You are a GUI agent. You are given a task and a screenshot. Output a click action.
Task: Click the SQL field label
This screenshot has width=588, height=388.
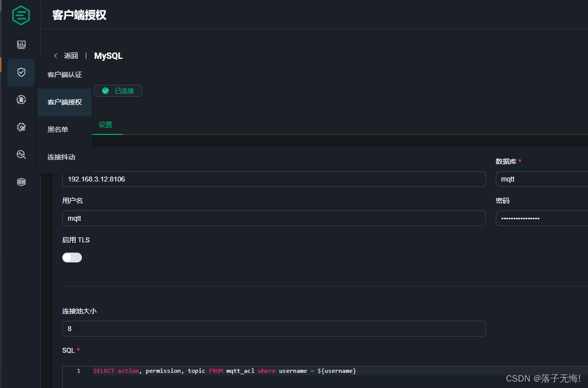(69, 350)
